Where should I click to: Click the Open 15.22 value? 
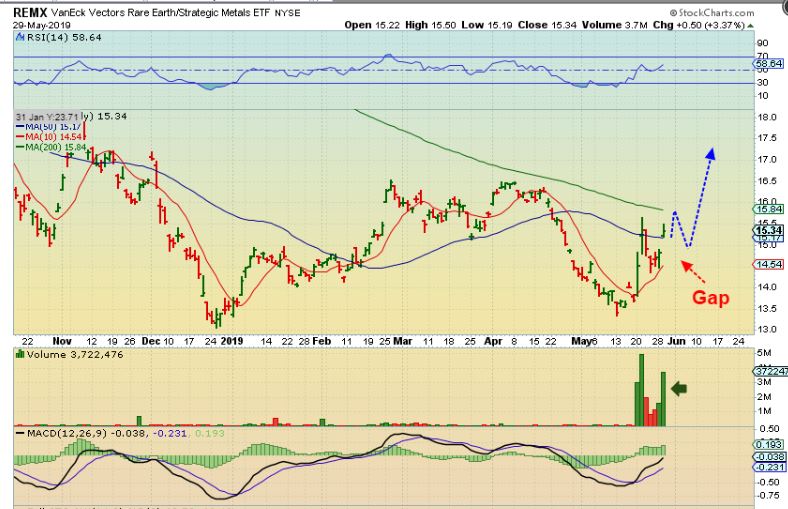pyautogui.click(x=372, y=25)
